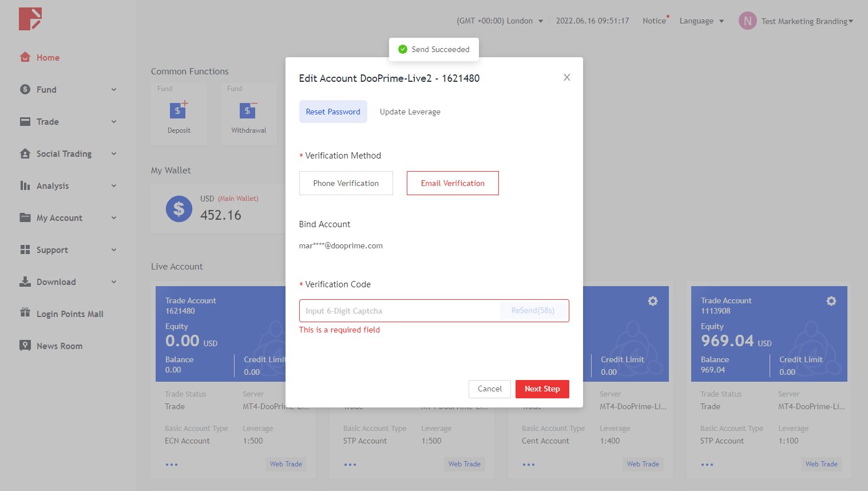Viewport: 868px width, 491px height.
Task: Click the 6-Digit Captcha input field
Action: pyautogui.click(x=399, y=311)
